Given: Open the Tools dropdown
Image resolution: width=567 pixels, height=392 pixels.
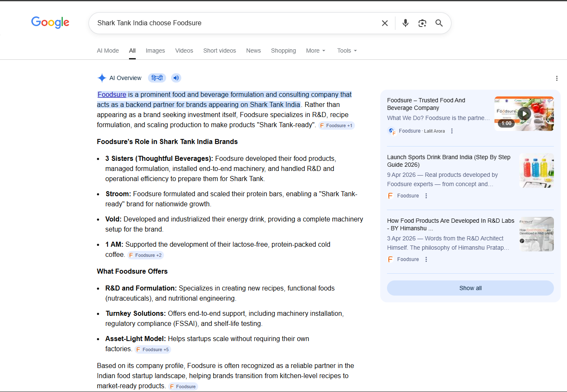Looking at the screenshot, I should click(347, 51).
